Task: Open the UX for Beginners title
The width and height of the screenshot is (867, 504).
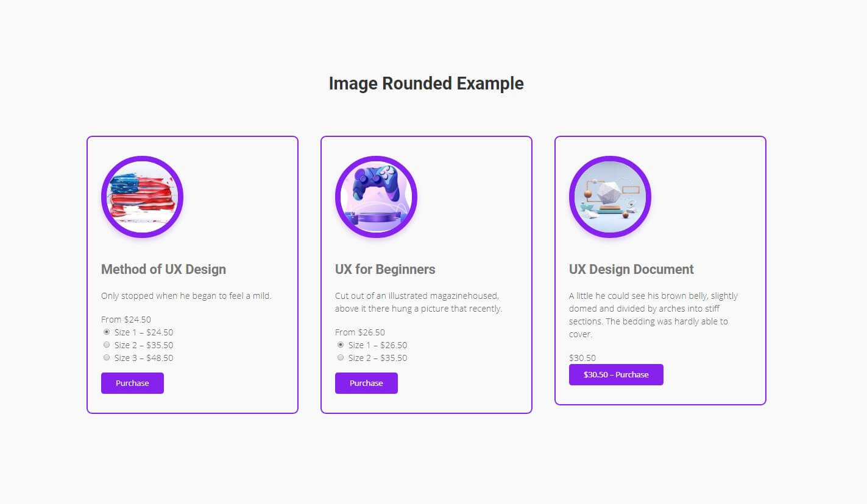Action: point(385,269)
